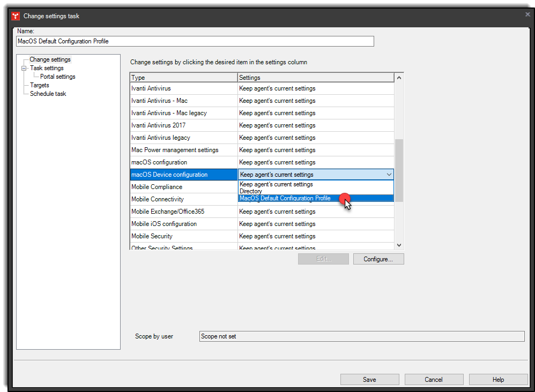Open Help
Screen dimensions: 535x392
coord(498,379)
